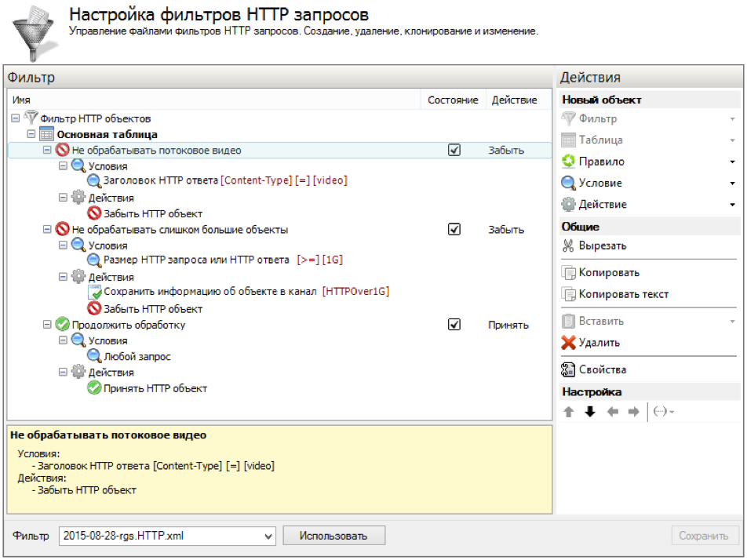Click the green Правило rule icon
The image size is (747, 560).
tap(569, 162)
